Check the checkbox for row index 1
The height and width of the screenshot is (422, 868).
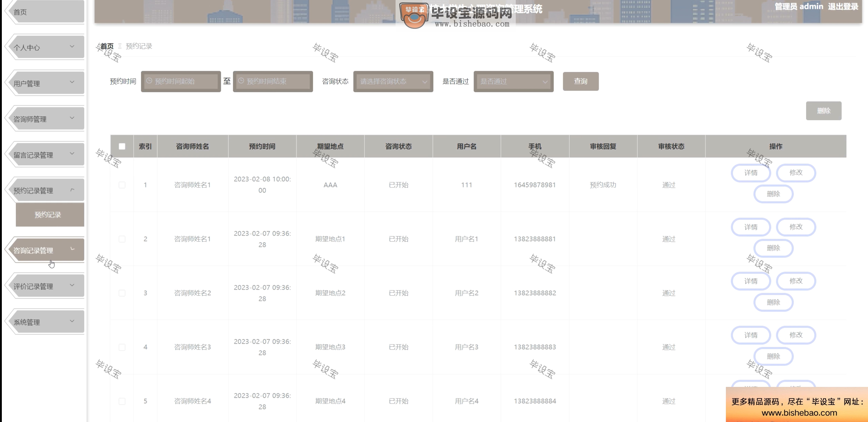(122, 185)
